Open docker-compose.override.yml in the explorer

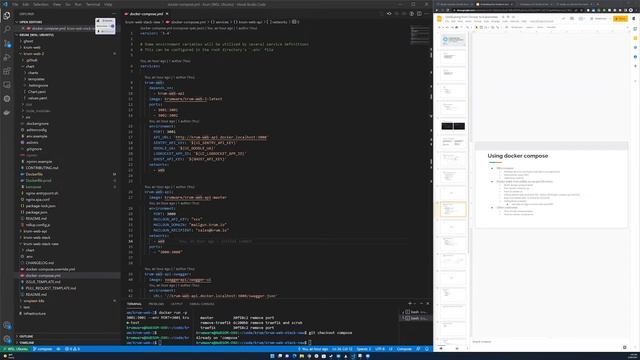coord(50,269)
